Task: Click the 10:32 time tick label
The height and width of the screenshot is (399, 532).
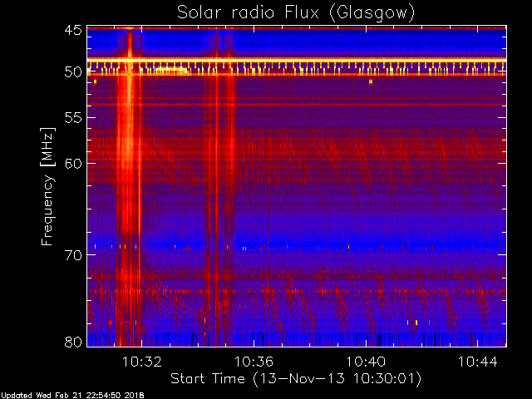Action: 141,362
